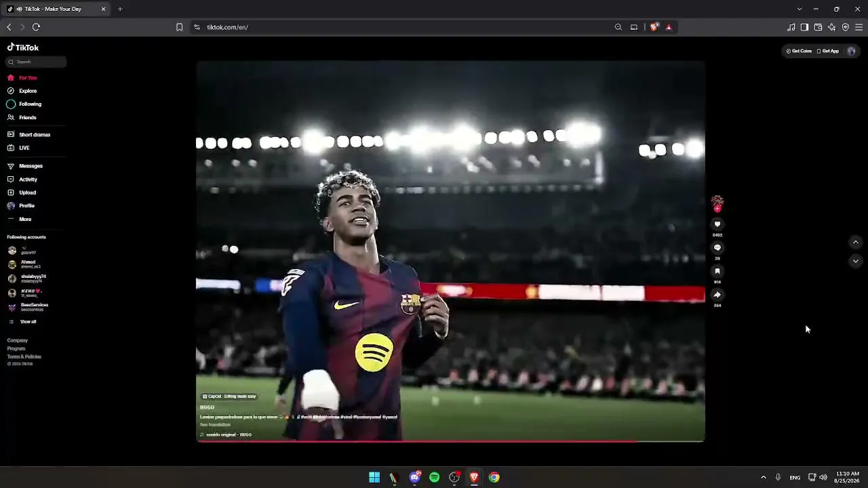
Task: Open the Brave Rewards triangle icon
Action: click(669, 27)
